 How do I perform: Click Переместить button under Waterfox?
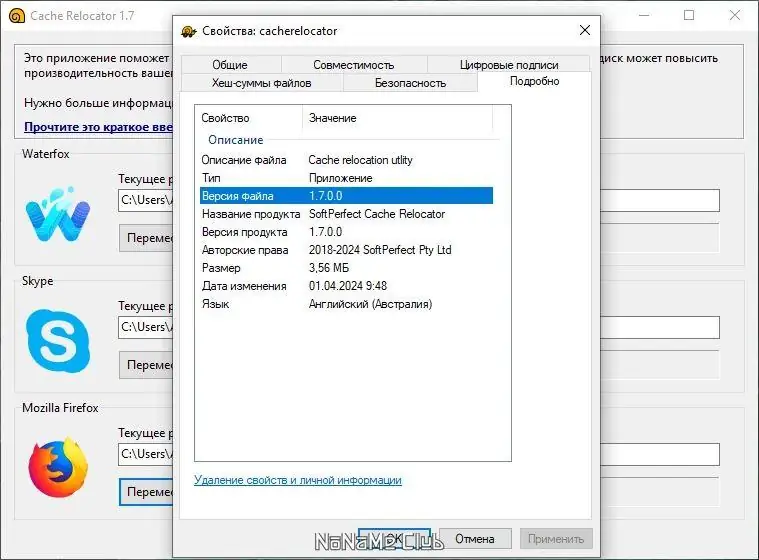146,238
